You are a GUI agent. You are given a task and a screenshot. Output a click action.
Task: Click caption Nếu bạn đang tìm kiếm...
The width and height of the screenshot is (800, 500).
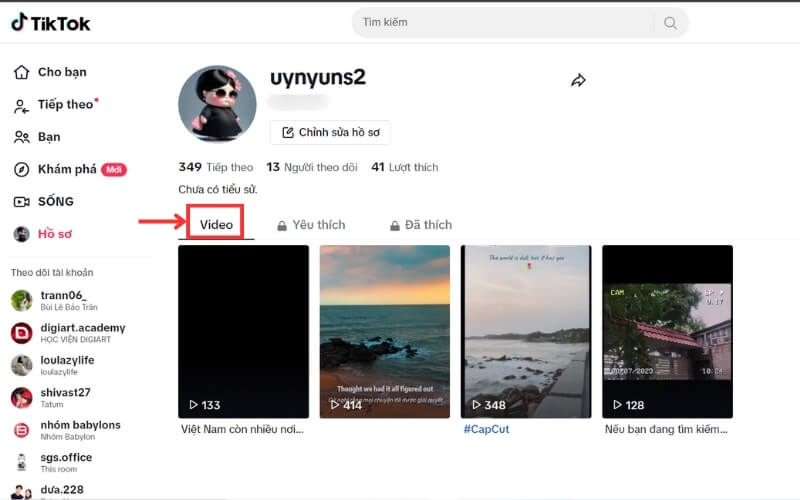coord(666,429)
